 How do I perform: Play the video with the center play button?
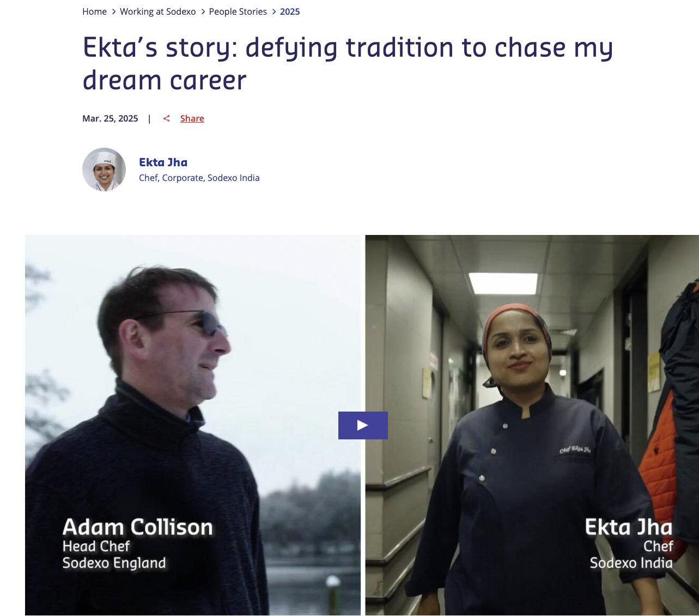pyautogui.click(x=363, y=425)
